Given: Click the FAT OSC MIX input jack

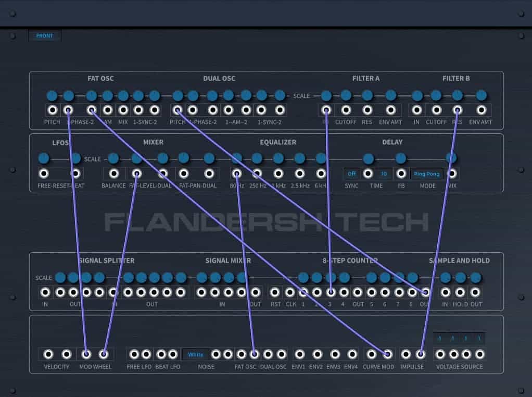Looking at the screenshot, I should point(123,110).
